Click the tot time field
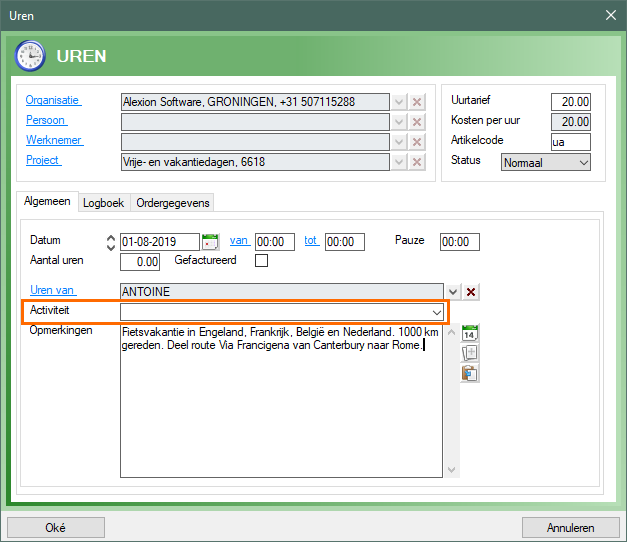 click(345, 242)
